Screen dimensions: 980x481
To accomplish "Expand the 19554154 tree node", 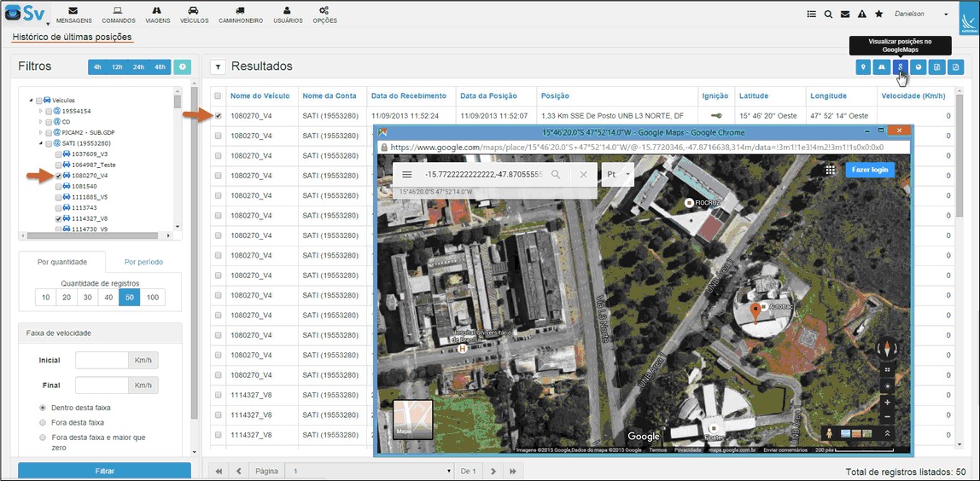I will 41,111.
